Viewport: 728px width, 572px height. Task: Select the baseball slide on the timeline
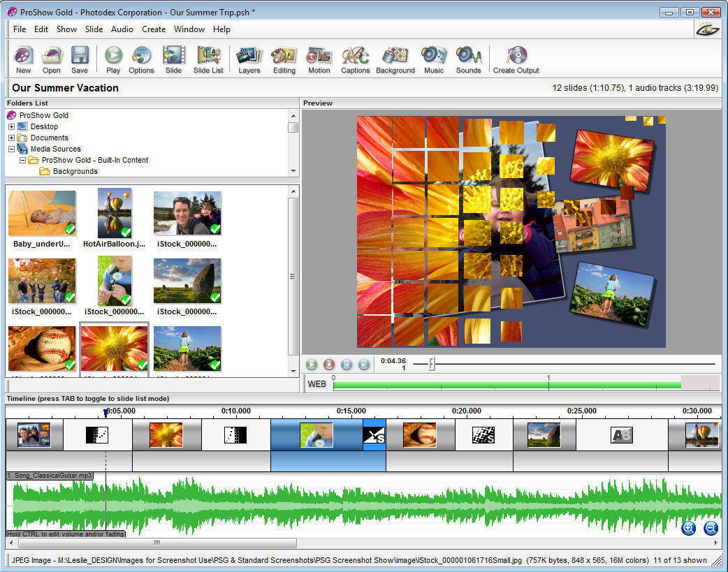tap(420, 435)
